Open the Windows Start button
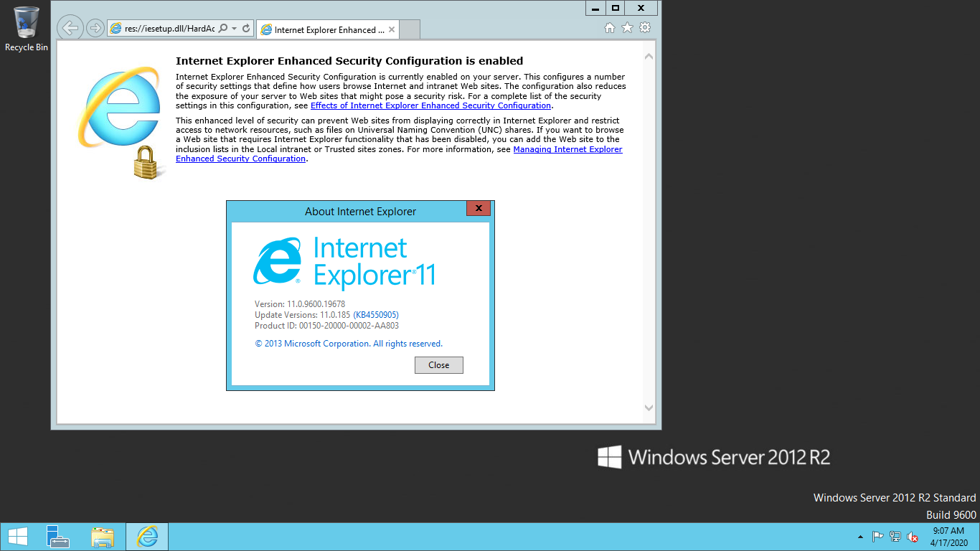980x551 pixels. click(x=17, y=537)
